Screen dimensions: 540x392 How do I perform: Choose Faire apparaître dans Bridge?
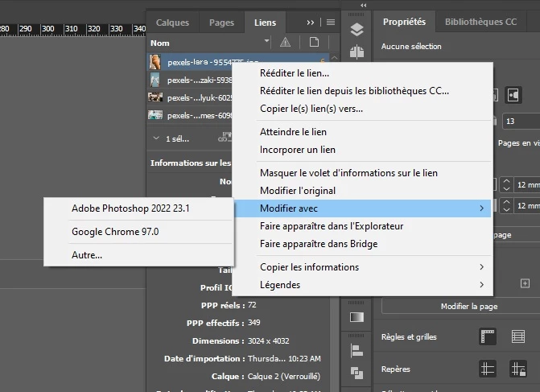(363, 244)
